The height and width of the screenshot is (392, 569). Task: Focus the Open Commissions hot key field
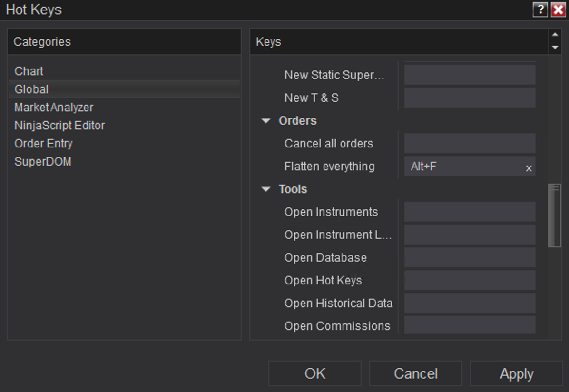tap(470, 325)
